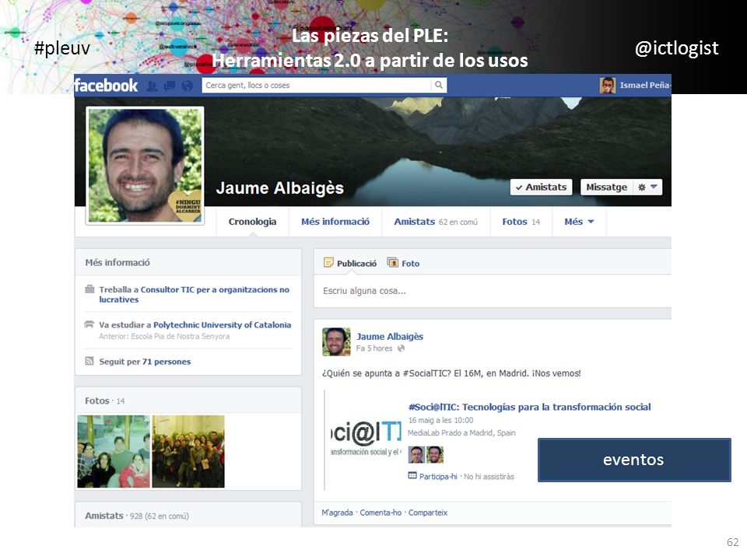Click the @ictlogist handle text

pos(676,48)
